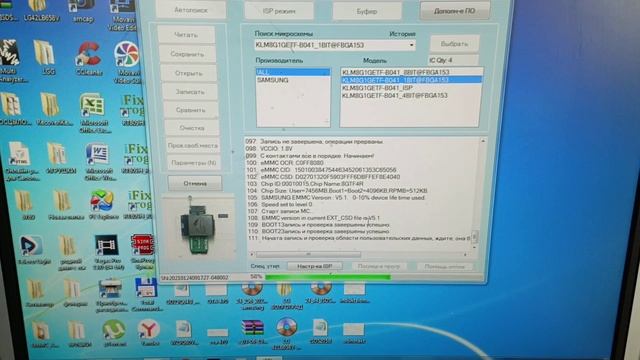Click the log scroll-up arrow

click(x=483, y=141)
